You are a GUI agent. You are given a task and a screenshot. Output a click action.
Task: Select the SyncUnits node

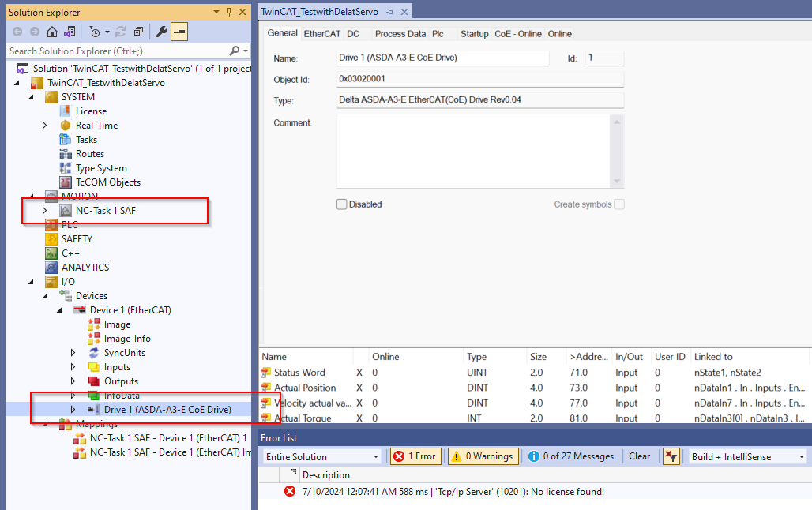tap(125, 353)
